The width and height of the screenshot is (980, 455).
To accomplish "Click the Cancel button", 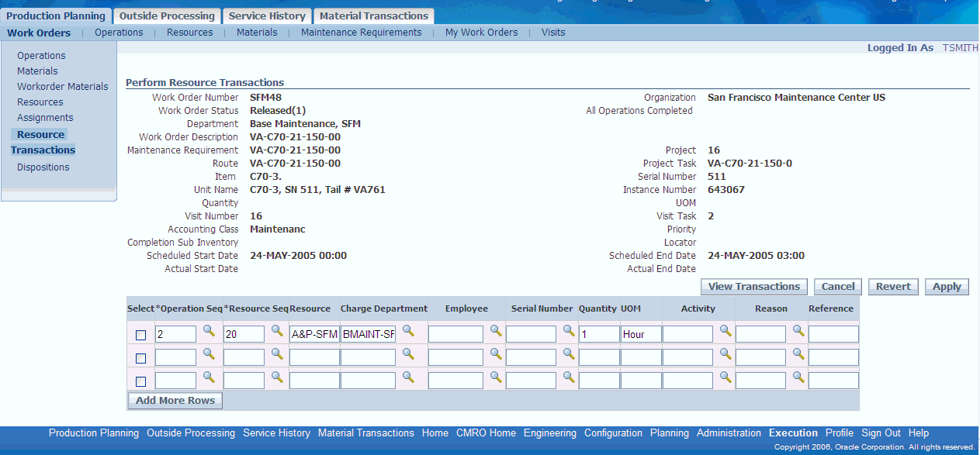I will 838,287.
